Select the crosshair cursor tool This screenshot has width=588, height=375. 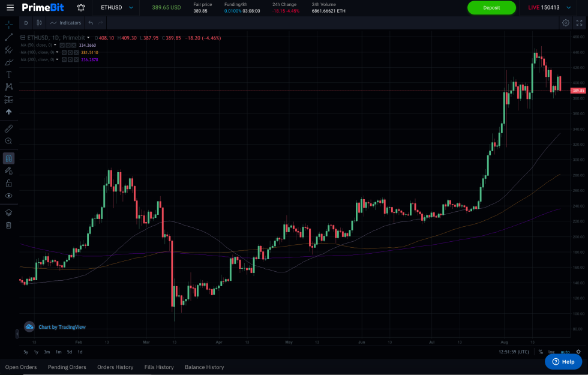click(8, 25)
